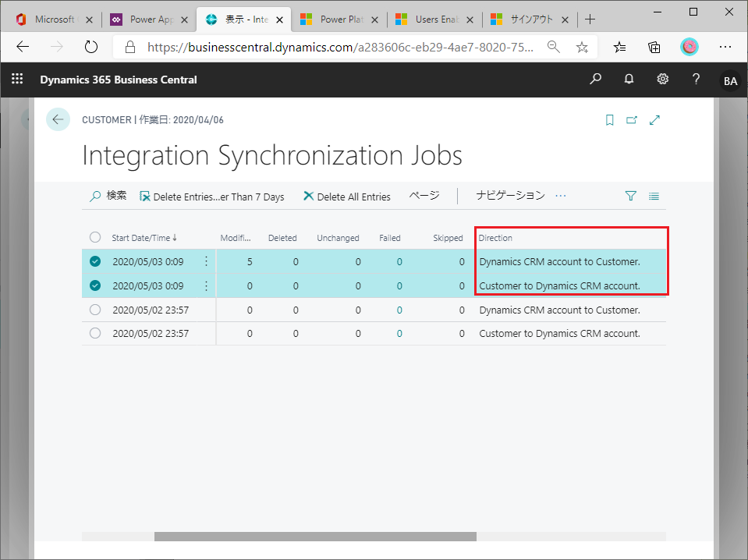
Task: Open the BA user account avatar
Action: pyautogui.click(x=730, y=80)
